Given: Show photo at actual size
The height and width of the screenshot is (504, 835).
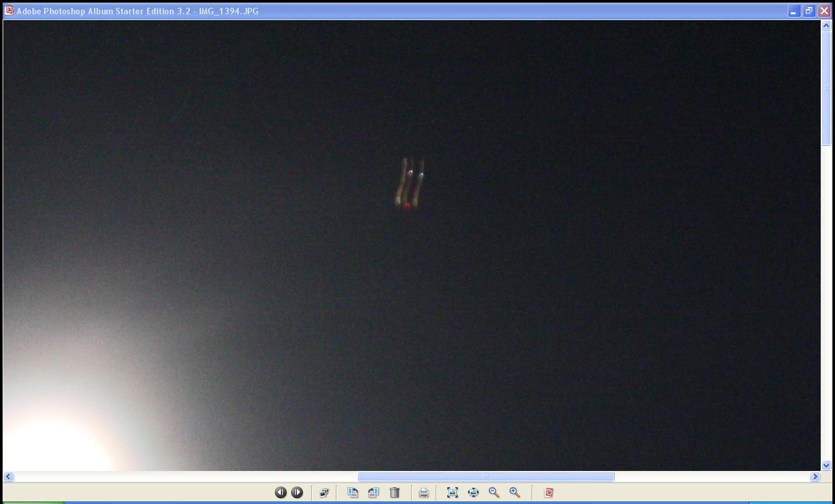Looking at the screenshot, I should click(x=473, y=492).
